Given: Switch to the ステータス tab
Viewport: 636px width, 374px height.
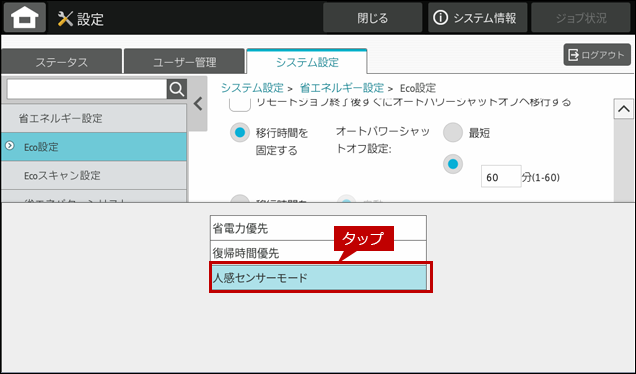Looking at the screenshot, I should click(62, 62).
